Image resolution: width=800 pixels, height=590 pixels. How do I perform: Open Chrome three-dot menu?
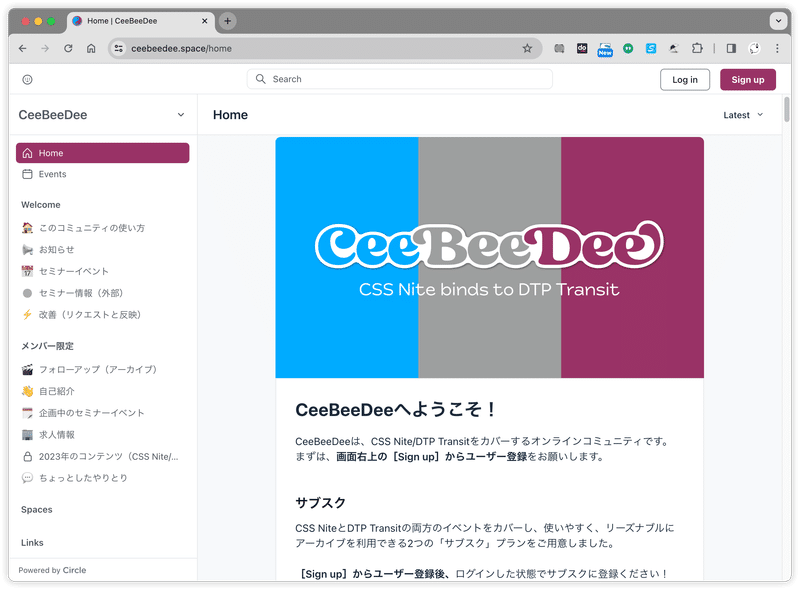point(777,48)
